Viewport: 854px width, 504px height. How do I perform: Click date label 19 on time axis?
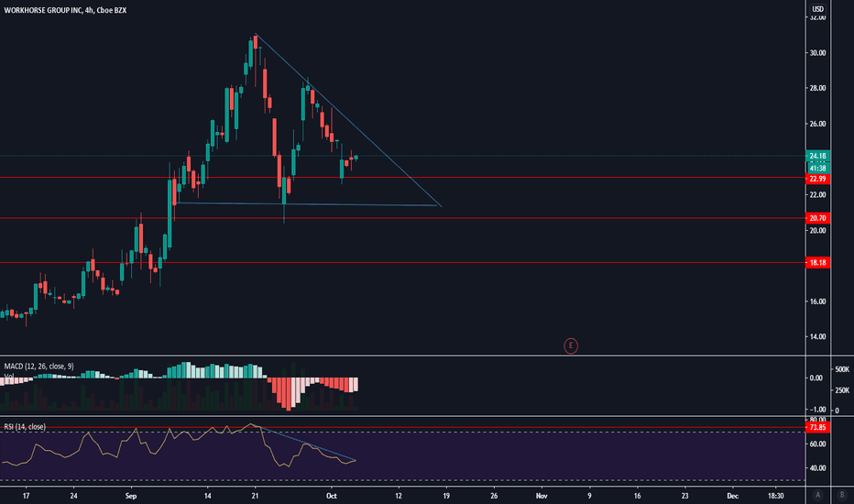click(x=446, y=496)
